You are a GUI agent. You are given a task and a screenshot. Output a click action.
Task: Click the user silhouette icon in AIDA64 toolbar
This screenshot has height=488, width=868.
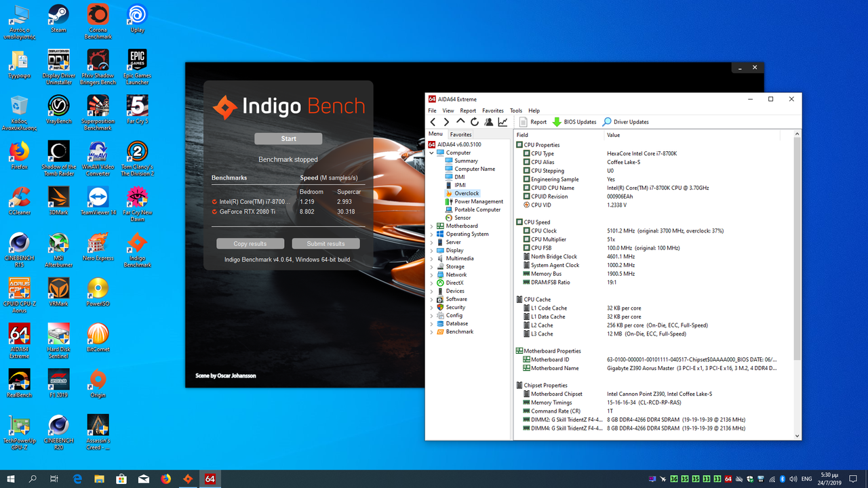pyautogui.click(x=488, y=122)
